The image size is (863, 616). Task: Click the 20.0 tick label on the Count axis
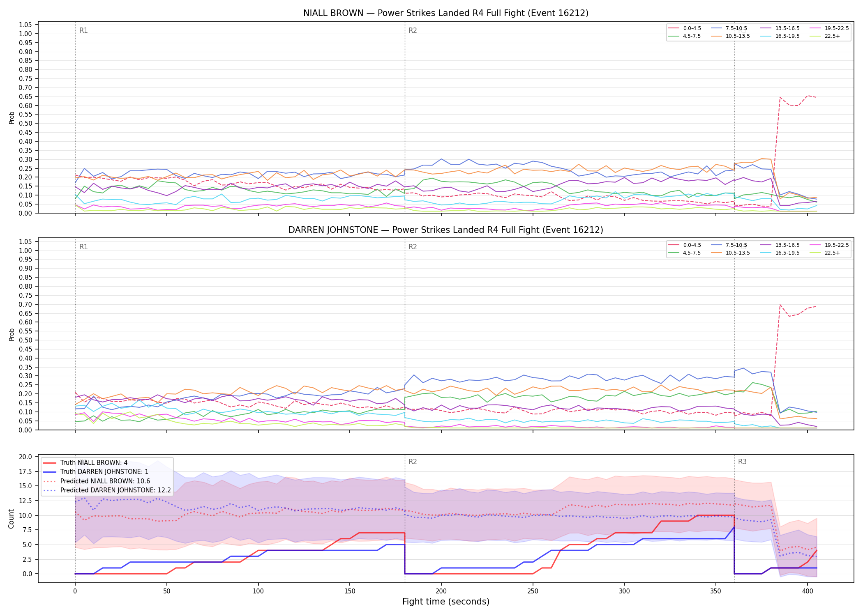click(25, 457)
